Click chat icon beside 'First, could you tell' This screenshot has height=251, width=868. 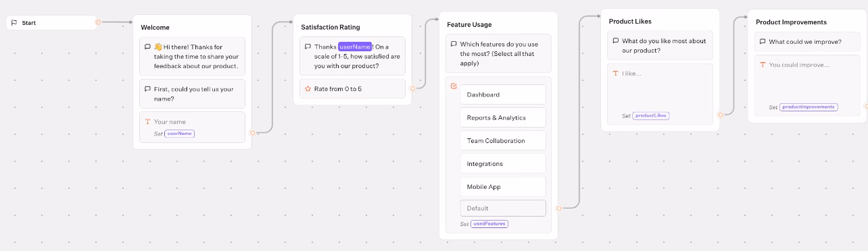pos(147,89)
